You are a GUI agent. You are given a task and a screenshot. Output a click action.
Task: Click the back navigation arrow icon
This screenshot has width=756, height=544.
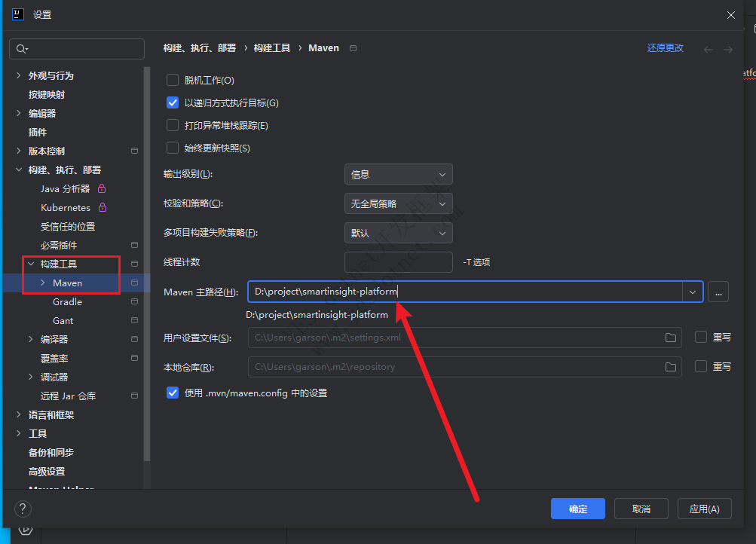[708, 49]
